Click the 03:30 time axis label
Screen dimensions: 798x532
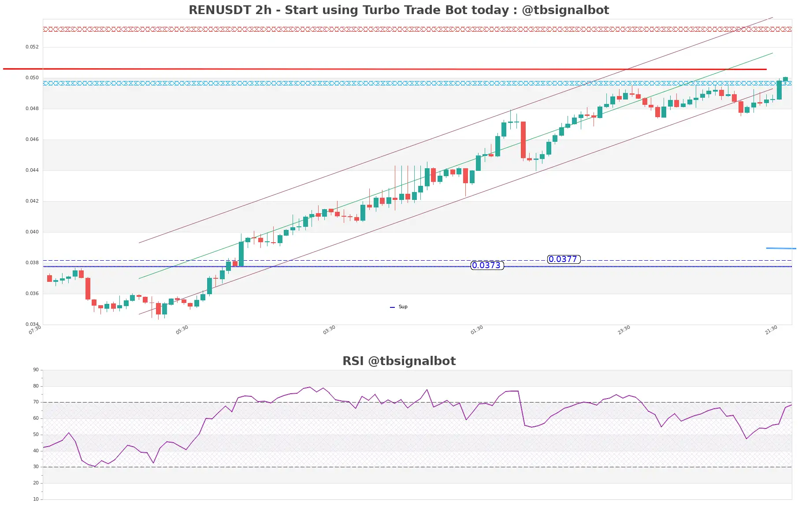[329, 330]
